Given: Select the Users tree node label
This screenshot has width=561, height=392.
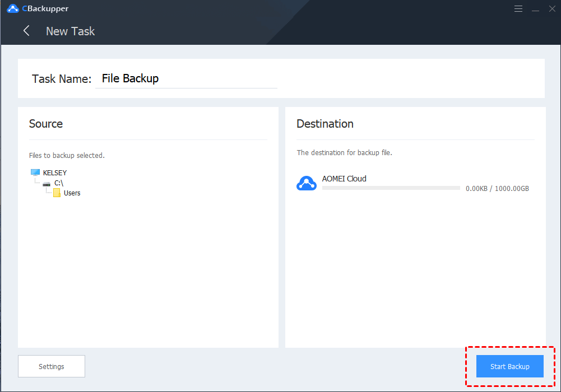Looking at the screenshot, I should click(72, 193).
